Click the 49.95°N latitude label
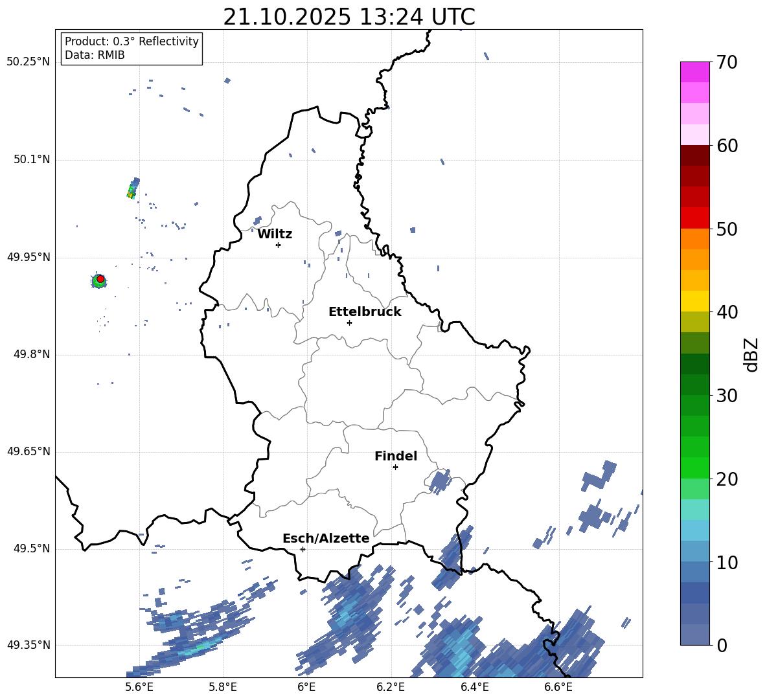Image resolution: width=767 pixels, height=700 pixels. pyautogui.click(x=29, y=257)
